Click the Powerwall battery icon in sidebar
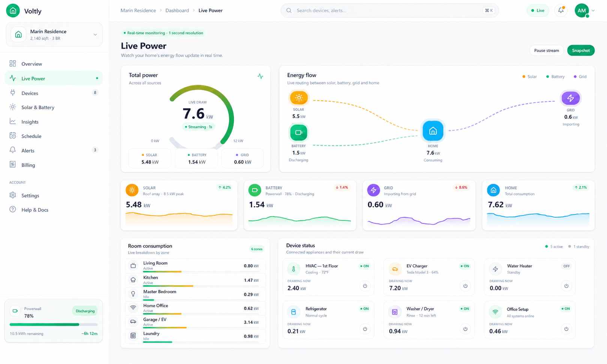Viewport: 607px width, 364px height. click(x=15, y=311)
